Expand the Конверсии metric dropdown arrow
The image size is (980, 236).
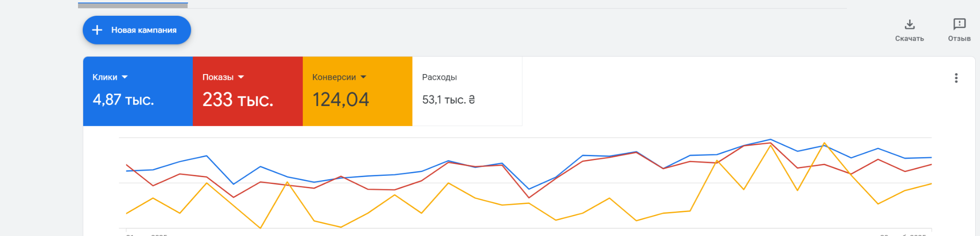(363, 77)
